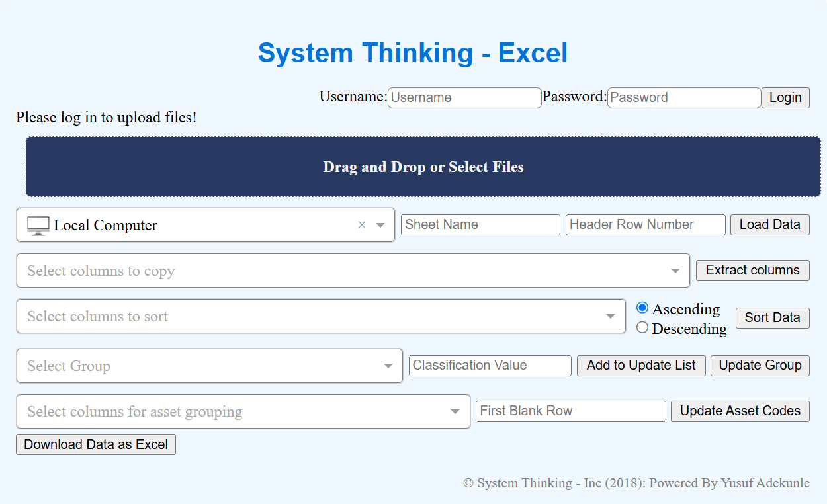Click the Drag and Drop upload area
Viewport: 827px width, 504px height.
point(423,167)
